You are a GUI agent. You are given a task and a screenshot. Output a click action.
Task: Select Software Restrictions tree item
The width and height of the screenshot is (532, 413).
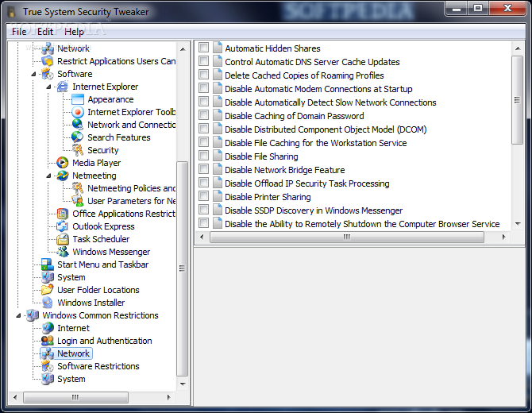[98, 366]
